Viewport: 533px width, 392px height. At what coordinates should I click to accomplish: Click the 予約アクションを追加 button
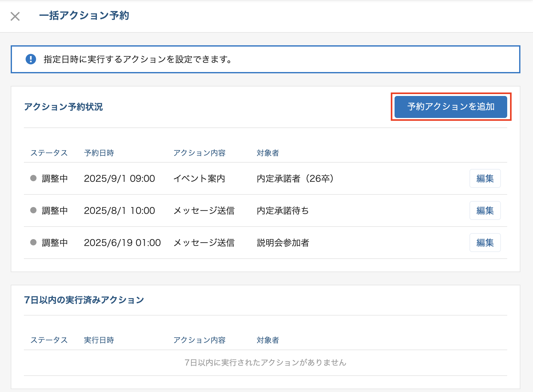[451, 107]
